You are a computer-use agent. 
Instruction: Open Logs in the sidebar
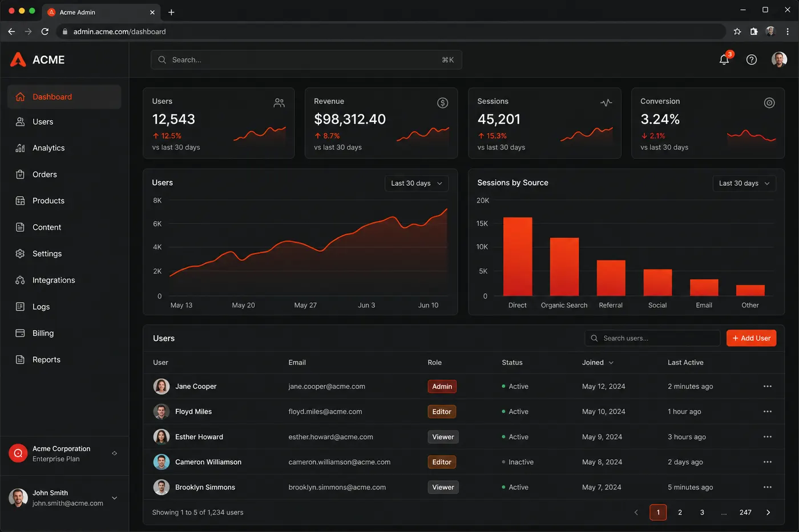coord(64,307)
